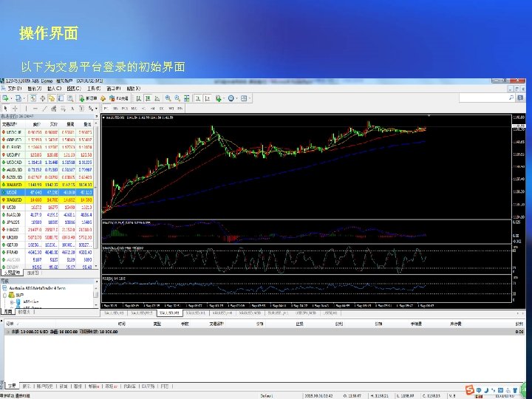
Task: Select the XAGUSD row in Market Watch
Action: 47,199
